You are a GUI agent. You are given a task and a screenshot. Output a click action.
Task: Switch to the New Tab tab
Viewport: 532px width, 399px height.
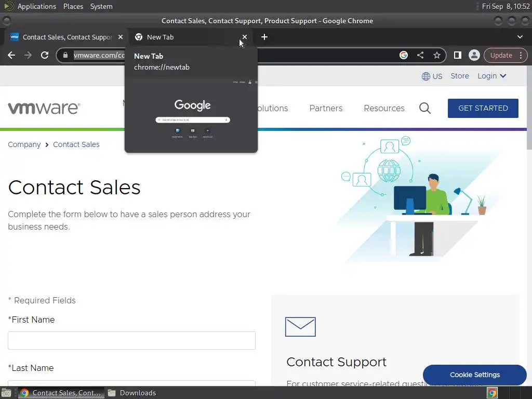click(190, 37)
